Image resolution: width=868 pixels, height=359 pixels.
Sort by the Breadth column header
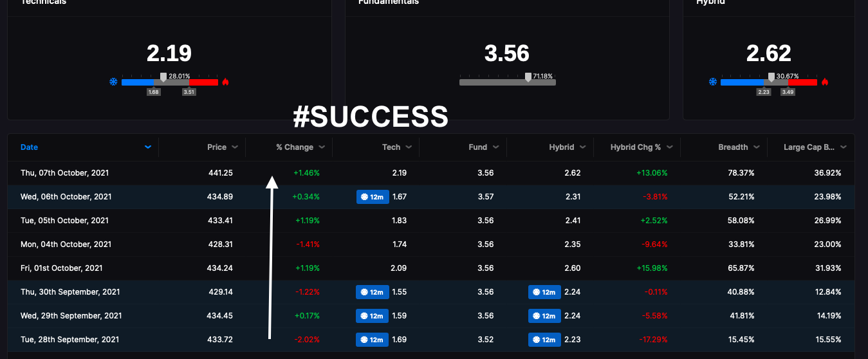tap(733, 147)
